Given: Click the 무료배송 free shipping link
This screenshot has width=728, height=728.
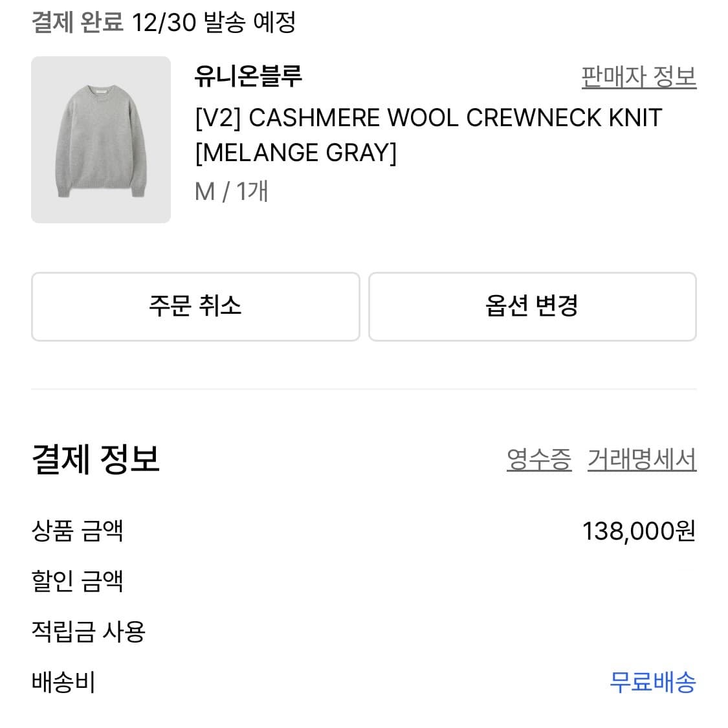Looking at the screenshot, I should pyautogui.click(x=652, y=683).
